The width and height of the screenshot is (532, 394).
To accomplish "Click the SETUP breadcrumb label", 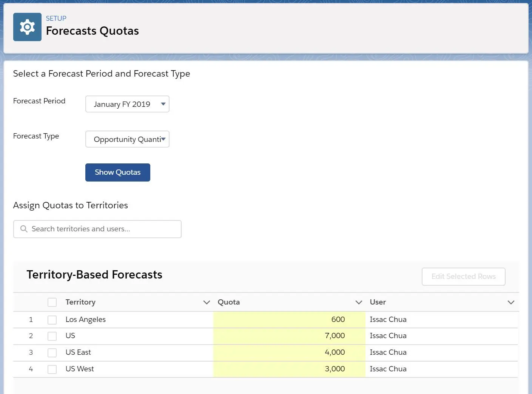I will pos(56,18).
